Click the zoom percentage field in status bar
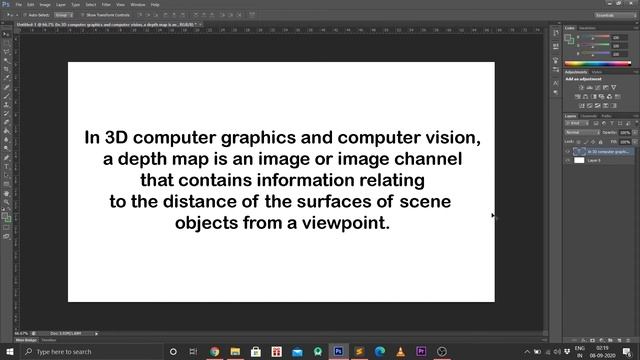640x360 pixels. tap(21, 334)
